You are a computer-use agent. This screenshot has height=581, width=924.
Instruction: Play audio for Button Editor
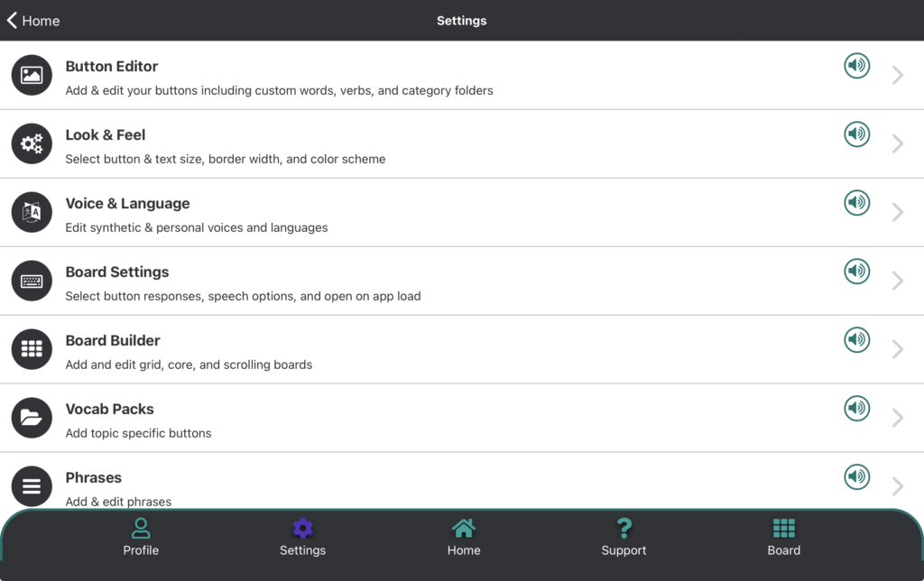(856, 65)
